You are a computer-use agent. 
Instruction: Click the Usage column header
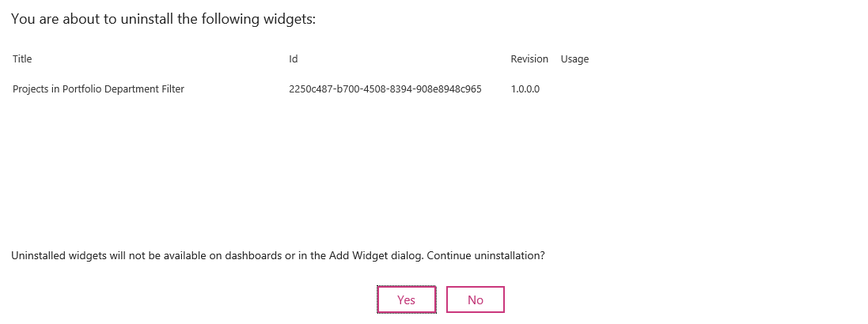(x=574, y=59)
